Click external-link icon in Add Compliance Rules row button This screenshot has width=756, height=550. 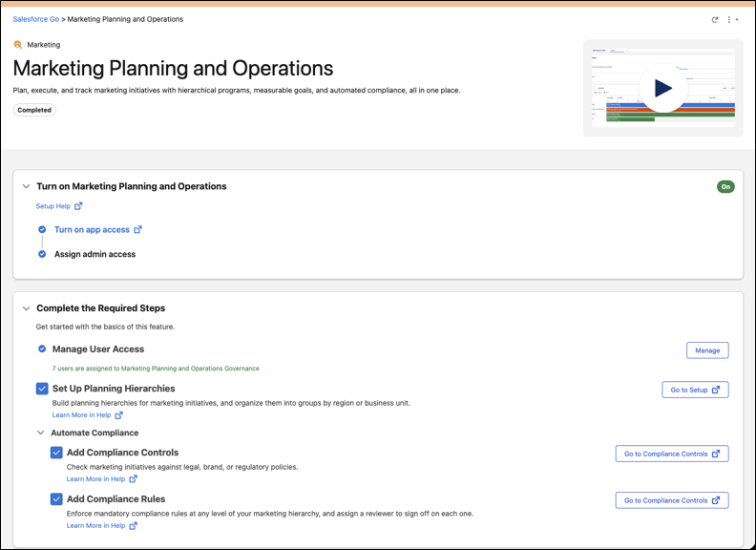coord(716,500)
